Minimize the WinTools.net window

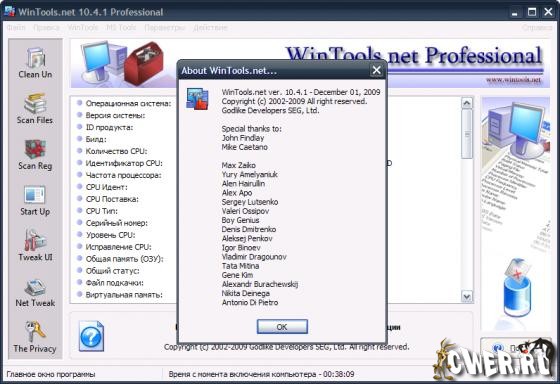tap(515, 12)
